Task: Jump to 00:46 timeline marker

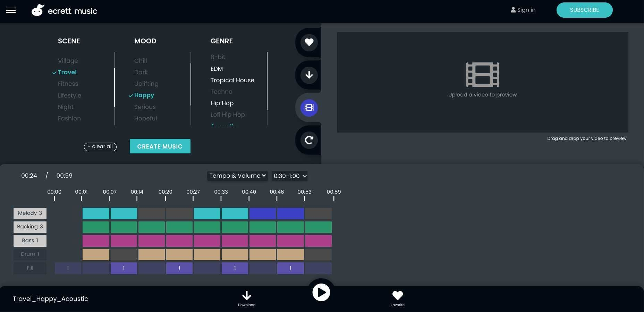Action: click(277, 195)
